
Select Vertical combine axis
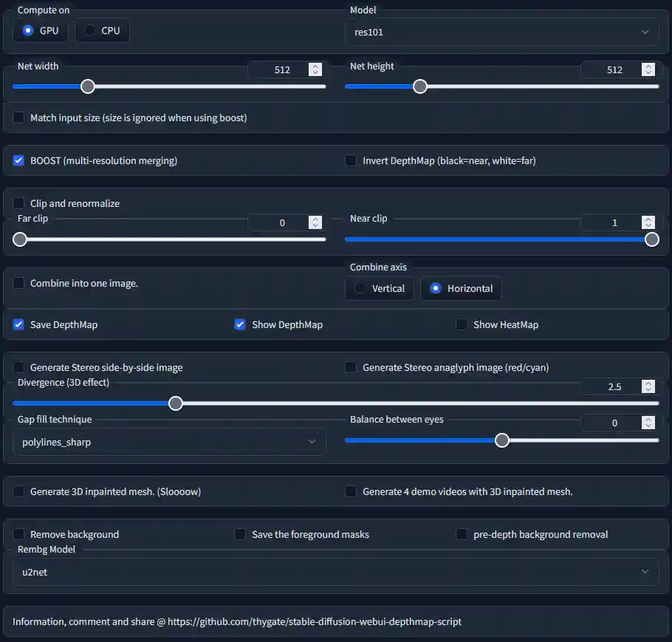(380, 288)
